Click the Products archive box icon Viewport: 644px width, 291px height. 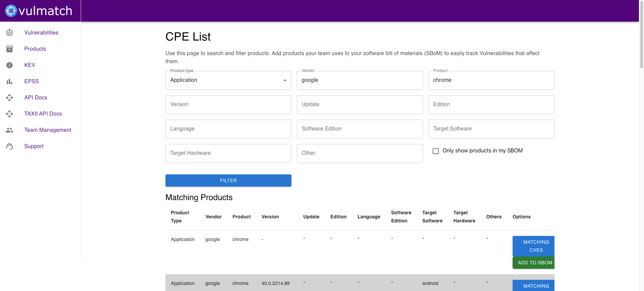click(9, 49)
